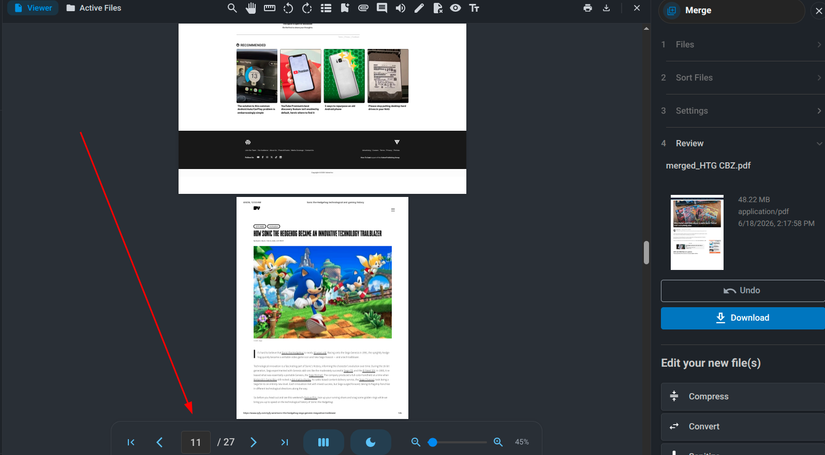Expand the Settings step
Screen dimensions: 825x455
[741, 111]
